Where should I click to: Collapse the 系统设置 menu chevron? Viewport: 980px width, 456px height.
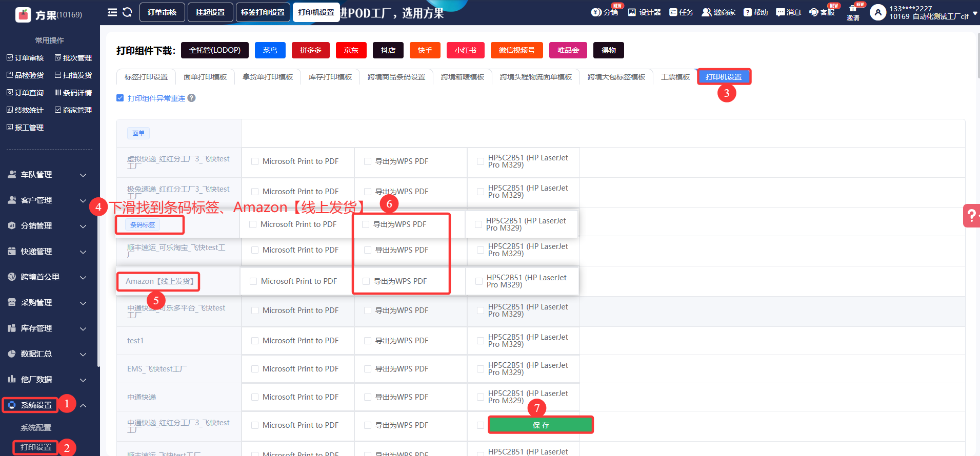[x=83, y=406]
